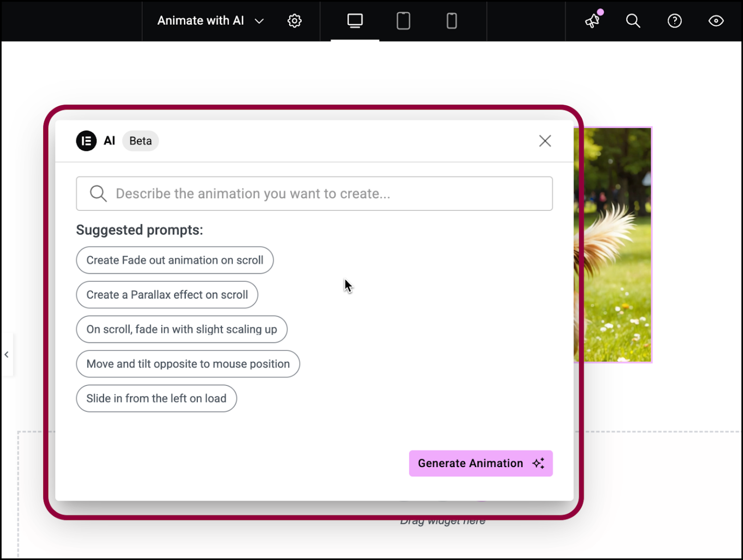
Task: Open the help question mark icon
Action: click(674, 21)
